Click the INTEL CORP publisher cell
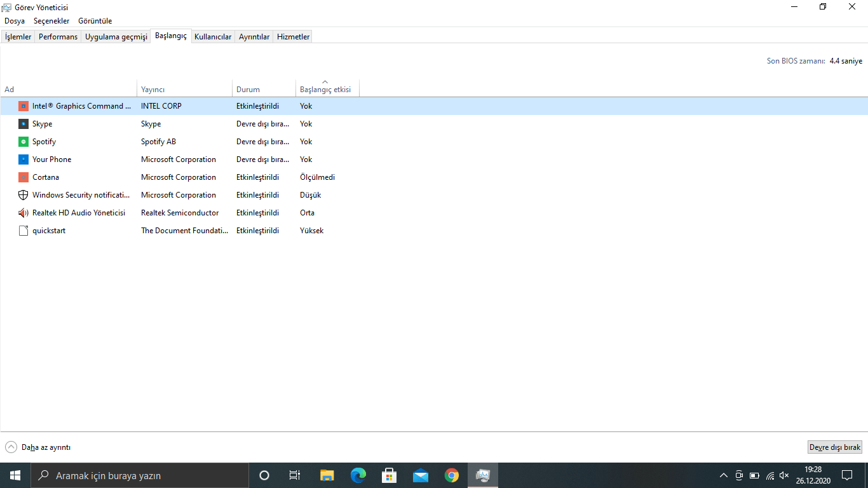The height and width of the screenshot is (488, 868). tap(161, 106)
